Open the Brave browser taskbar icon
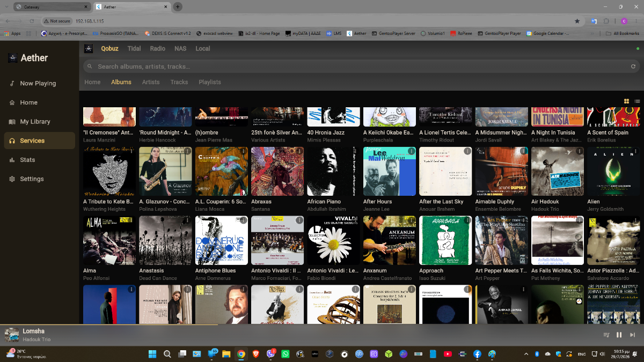The width and height of the screenshot is (644, 362). tap(256, 354)
